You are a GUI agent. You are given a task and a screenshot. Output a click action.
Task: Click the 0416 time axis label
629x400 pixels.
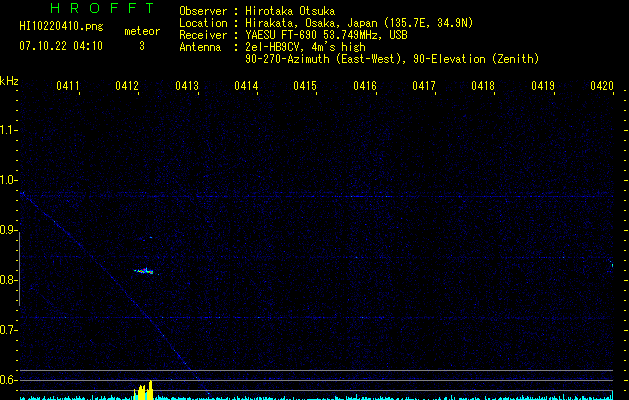coord(365,86)
